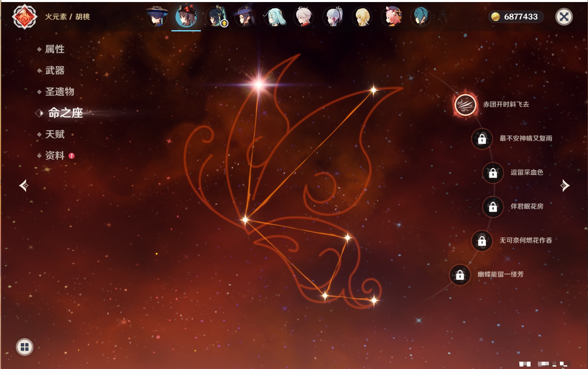
Task: Select the short silver-haired character portrait
Action: click(x=304, y=17)
